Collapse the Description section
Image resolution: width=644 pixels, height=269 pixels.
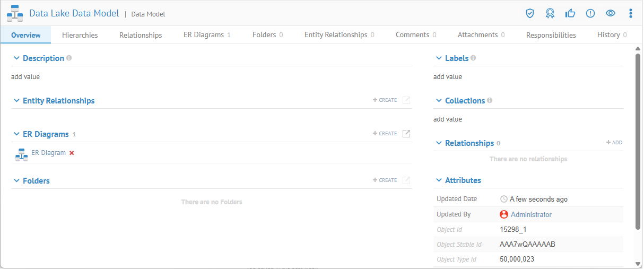[x=16, y=58]
